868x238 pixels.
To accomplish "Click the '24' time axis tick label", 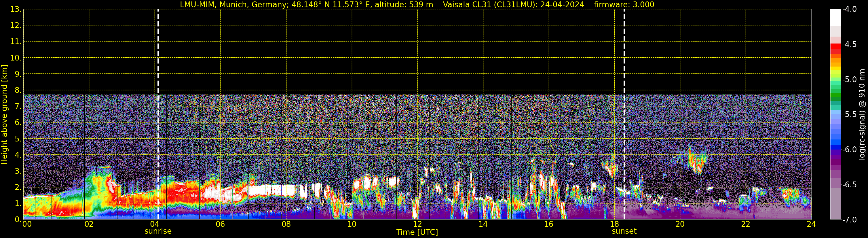I will tap(811, 224).
